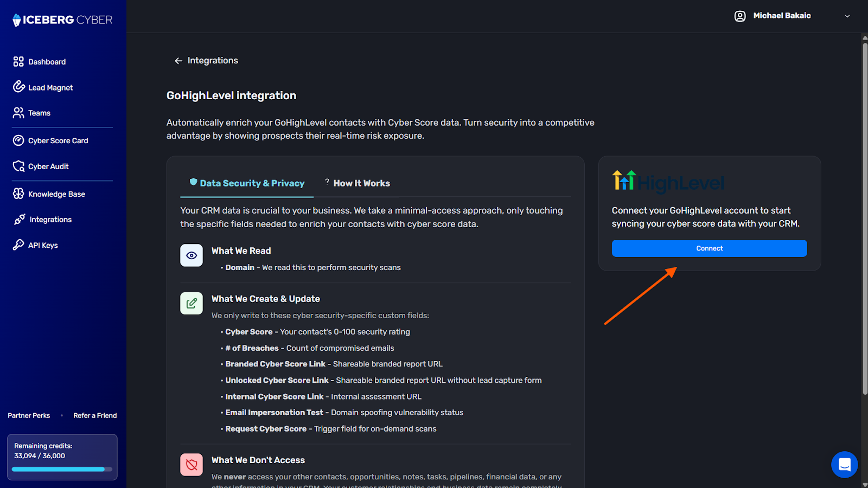Click the Cyber Score list item
The image size is (868, 488).
315,332
